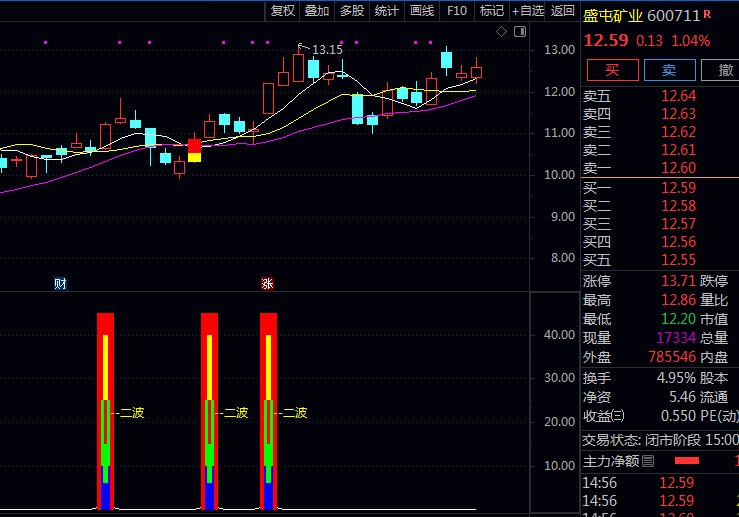
Task: Click the blue 财 marker on the chart
Action: [60, 284]
